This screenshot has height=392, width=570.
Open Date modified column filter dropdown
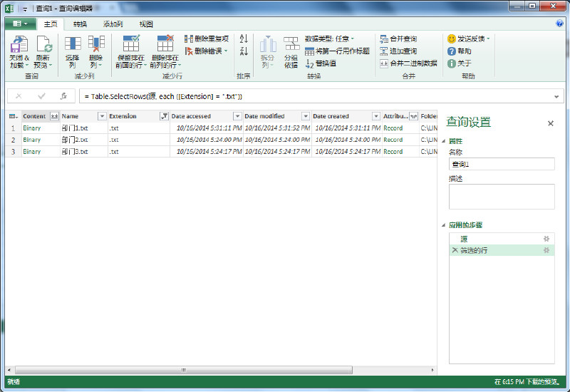click(306, 116)
